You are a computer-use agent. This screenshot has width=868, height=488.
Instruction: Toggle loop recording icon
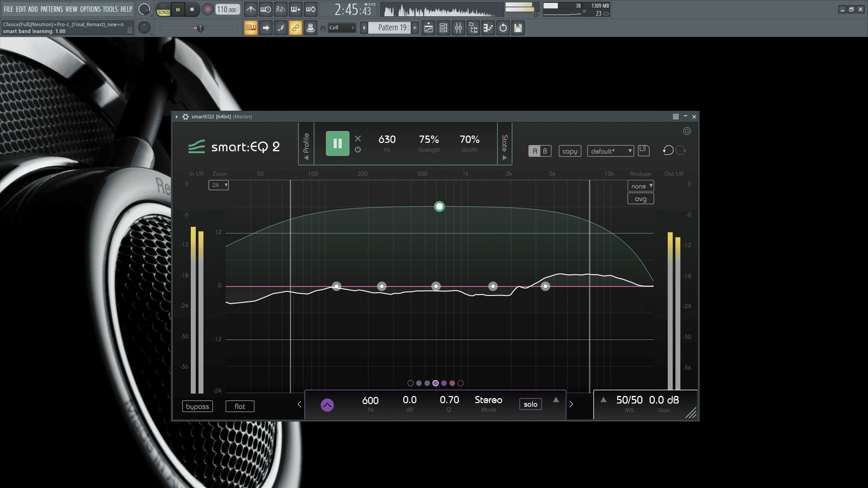pos(311,9)
